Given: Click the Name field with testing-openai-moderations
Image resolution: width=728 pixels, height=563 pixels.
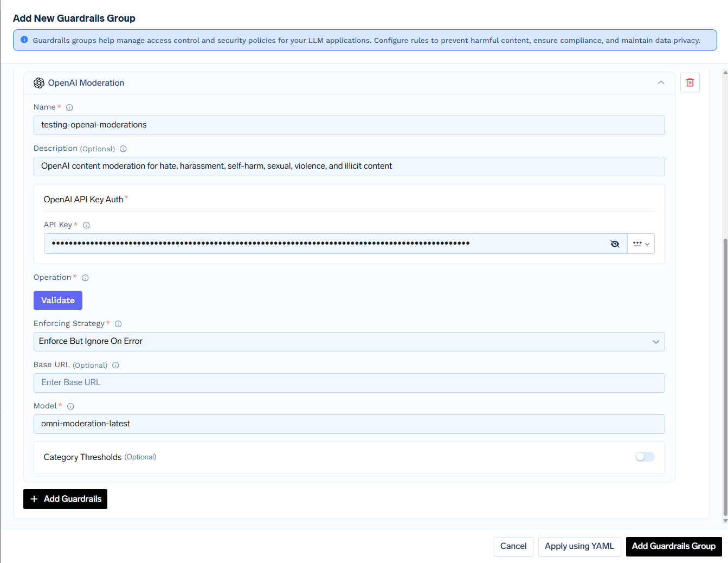Looking at the screenshot, I should coord(349,125).
